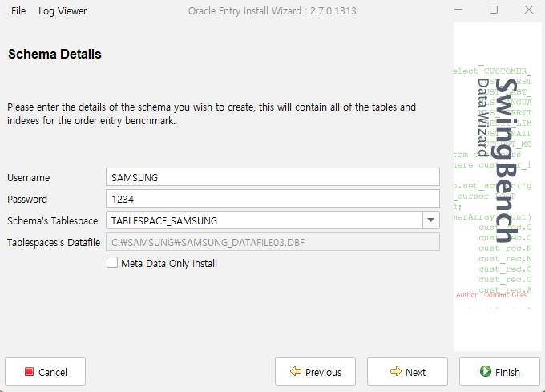Maximize the Install Wizard window
545x392 pixels.
pyautogui.click(x=493, y=10)
